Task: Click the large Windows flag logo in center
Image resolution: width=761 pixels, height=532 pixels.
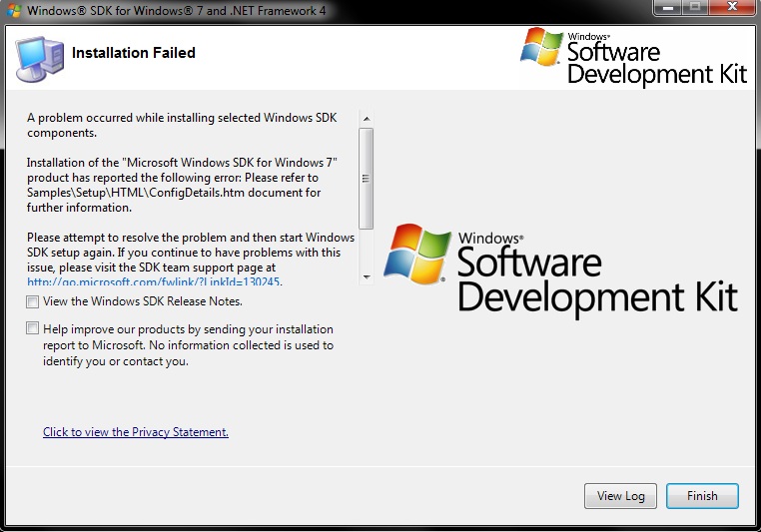Action: pos(417,254)
